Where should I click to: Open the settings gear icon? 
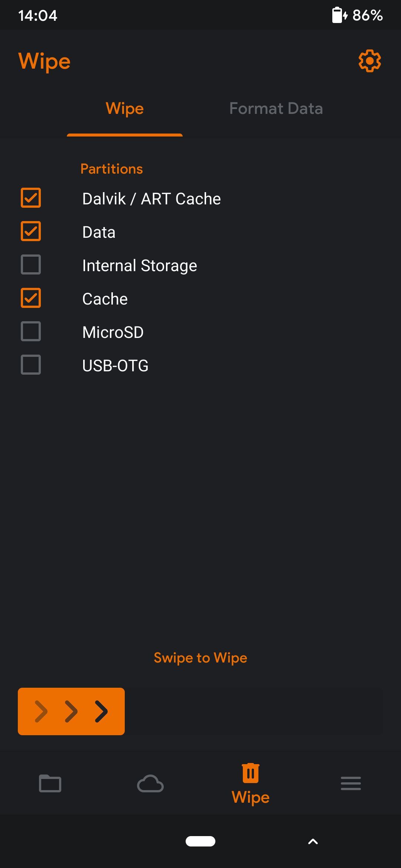pyautogui.click(x=369, y=61)
